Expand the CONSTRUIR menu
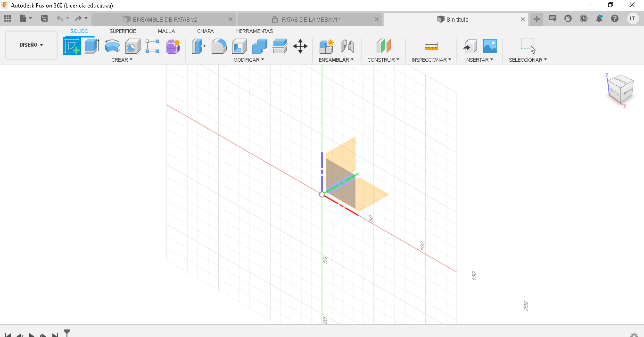Screen dimensions: 644x337 click(x=383, y=60)
